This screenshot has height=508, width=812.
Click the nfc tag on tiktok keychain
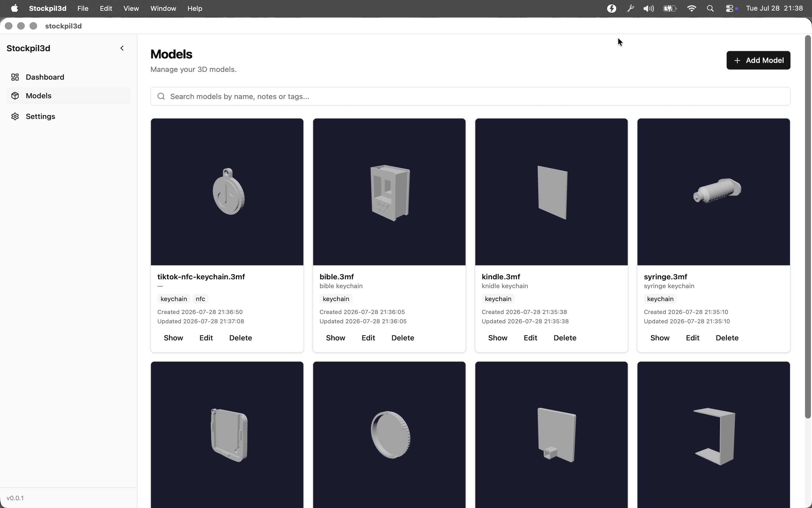coord(200,299)
